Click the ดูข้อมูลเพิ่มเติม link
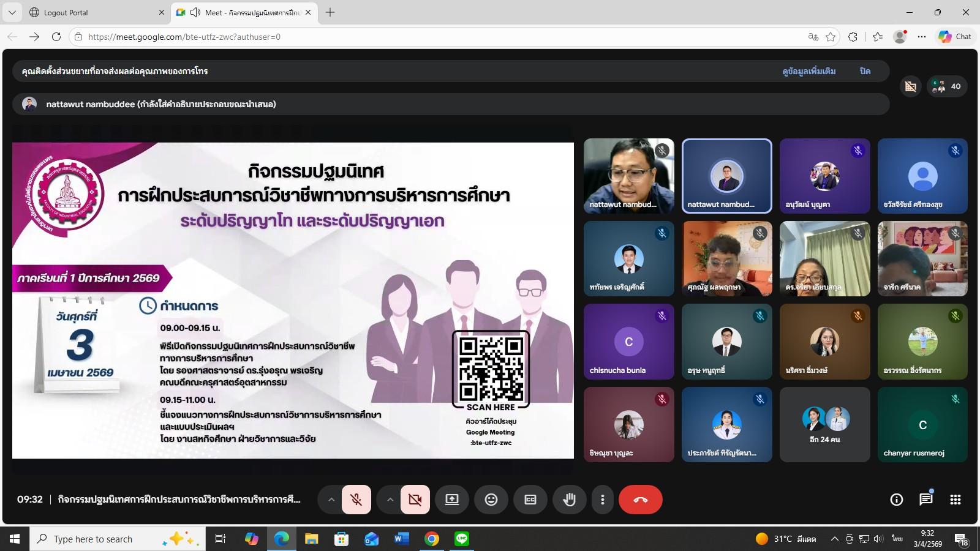 coord(809,71)
